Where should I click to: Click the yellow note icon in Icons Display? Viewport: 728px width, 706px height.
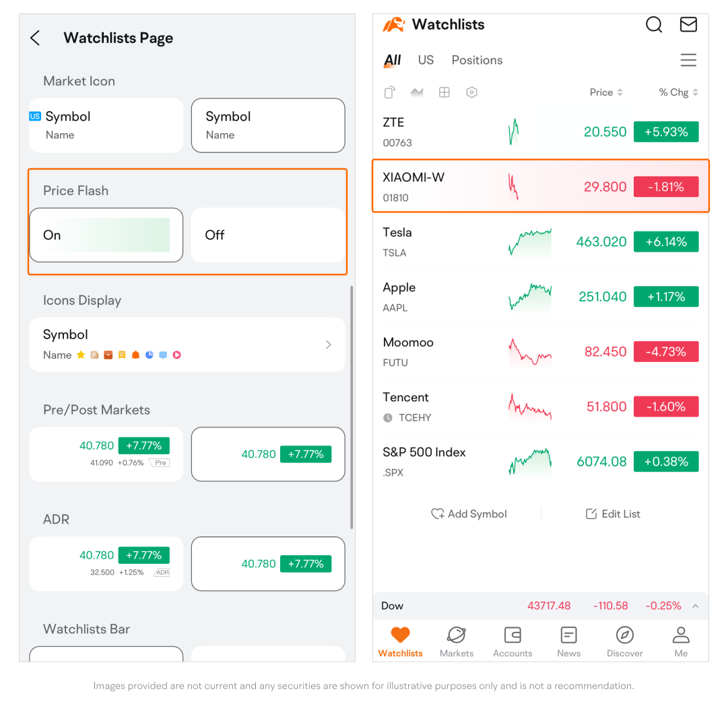pos(122,355)
